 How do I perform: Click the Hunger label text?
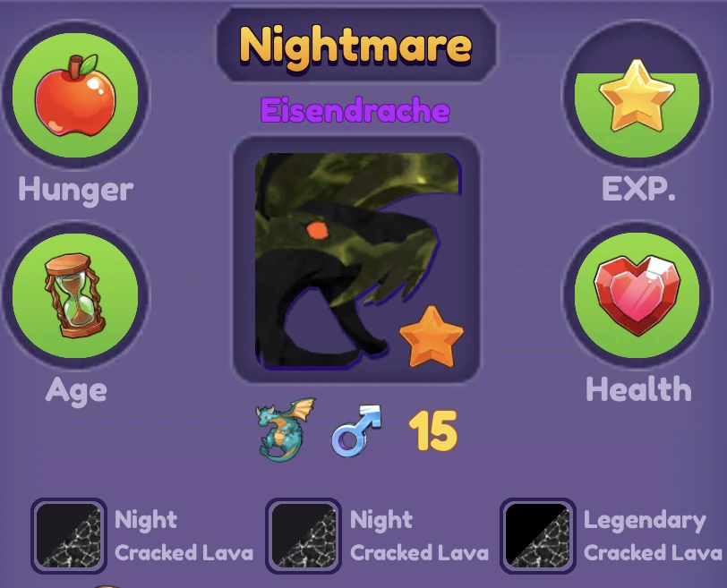75,190
